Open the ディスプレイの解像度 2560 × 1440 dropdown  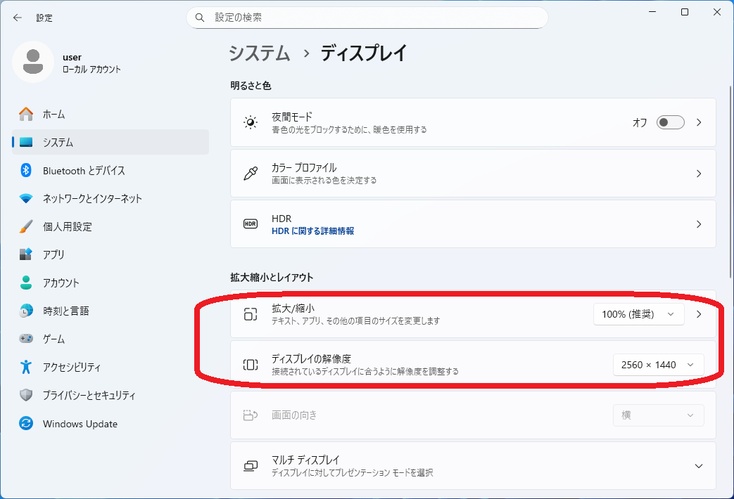click(x=657, y=365)
